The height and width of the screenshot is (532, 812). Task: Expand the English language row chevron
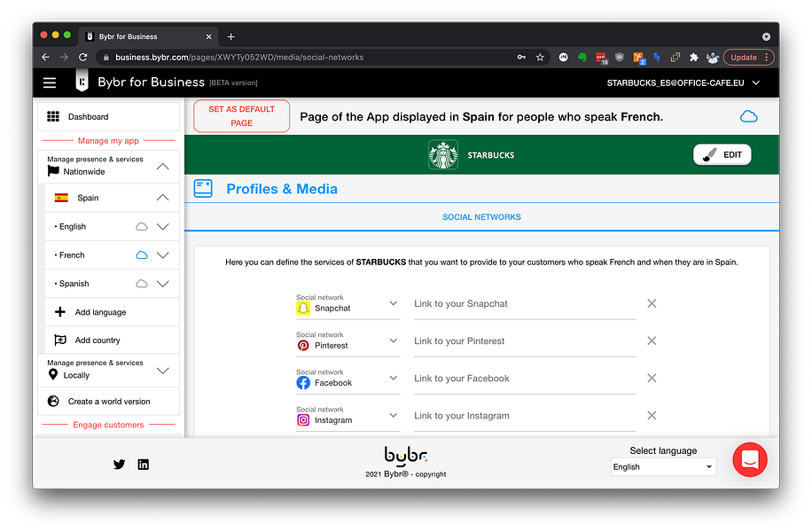click(x=162, y=227)
